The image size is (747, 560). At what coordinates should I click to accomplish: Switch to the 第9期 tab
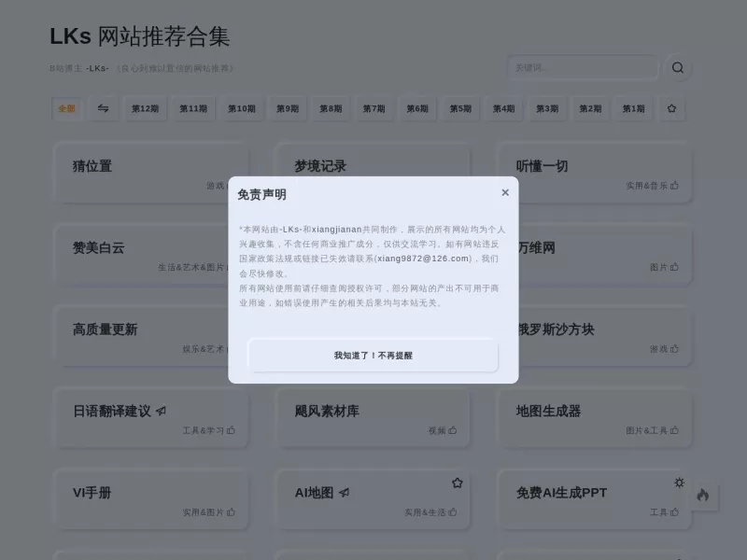[288, 108]
